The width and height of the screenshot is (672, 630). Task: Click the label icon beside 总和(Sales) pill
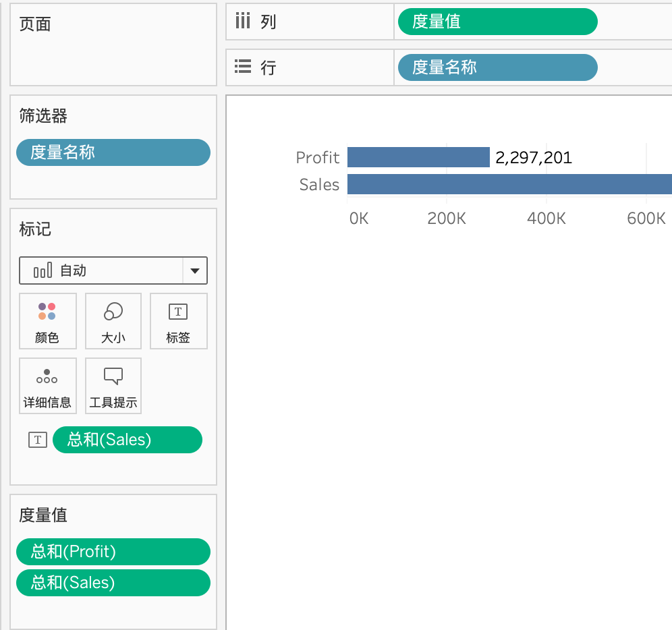coord(38,440)
